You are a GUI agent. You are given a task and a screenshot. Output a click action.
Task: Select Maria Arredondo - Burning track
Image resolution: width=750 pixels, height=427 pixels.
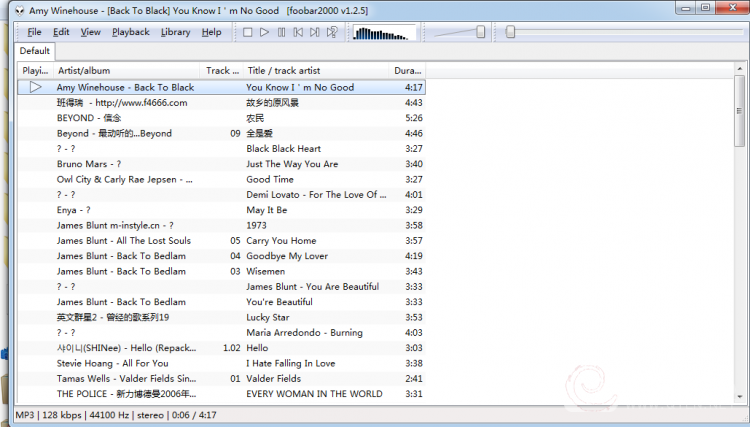[221, 332]
